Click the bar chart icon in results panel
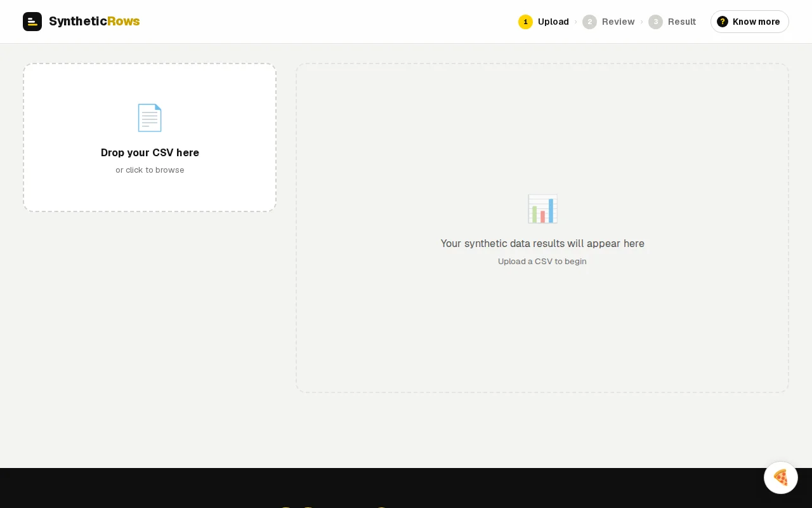 click(542, 209)
